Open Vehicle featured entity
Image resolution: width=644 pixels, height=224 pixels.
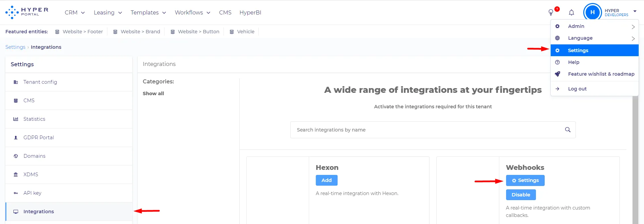(242, 32)
